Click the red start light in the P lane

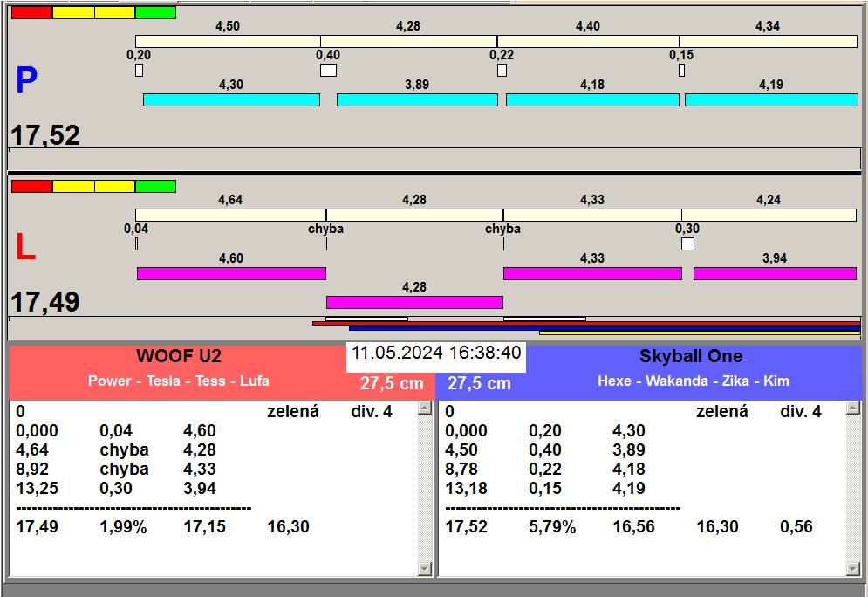pos(32,13)
